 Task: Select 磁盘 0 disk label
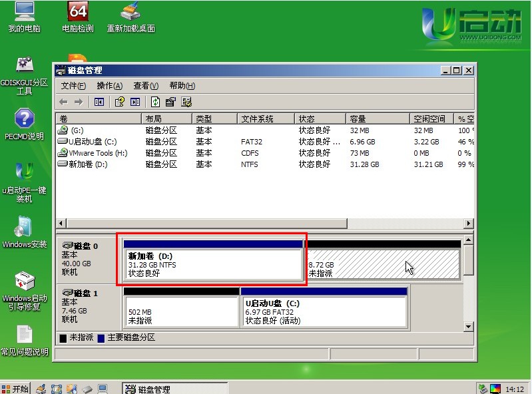(89, 259)
